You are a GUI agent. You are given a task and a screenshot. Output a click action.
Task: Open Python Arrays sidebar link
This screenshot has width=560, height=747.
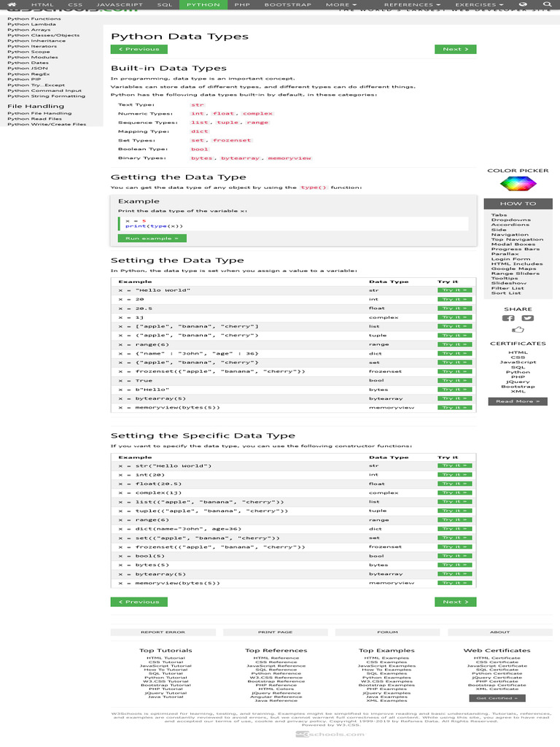28,29
